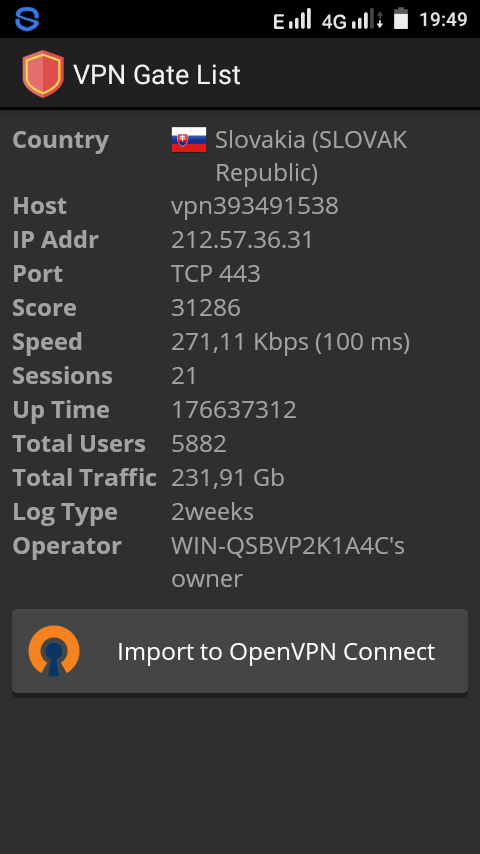Tap the E network signal icon
Image resolution: width=480 pixels, height=854 pixels.
point(292,19)
